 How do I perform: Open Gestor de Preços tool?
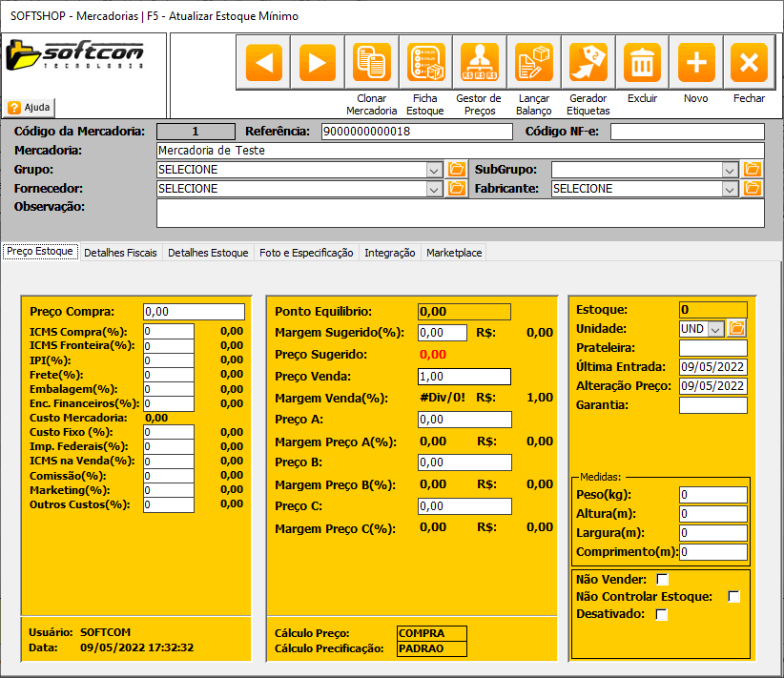(x=480, y=63)
